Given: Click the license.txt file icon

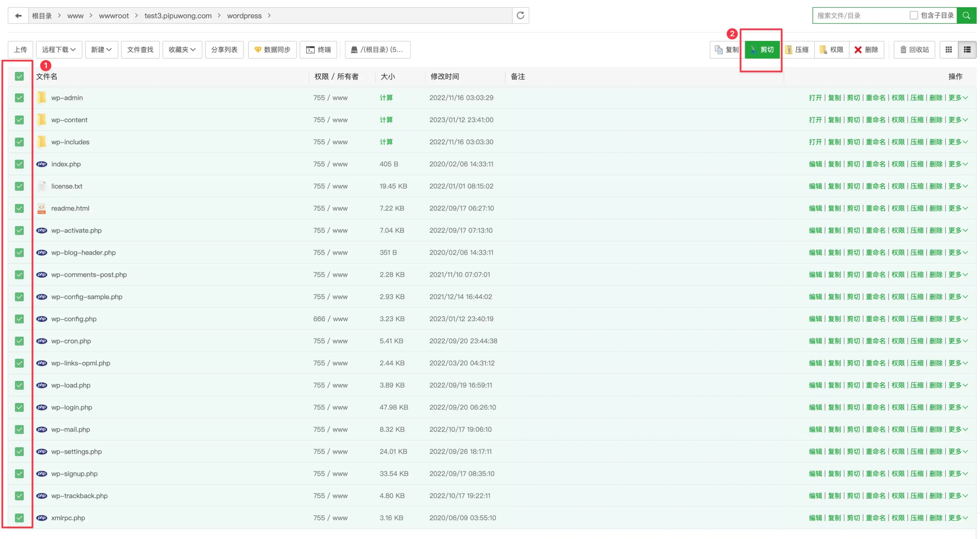Looking at the screenshot, I should pyautogui.click(x=41, y=186).
